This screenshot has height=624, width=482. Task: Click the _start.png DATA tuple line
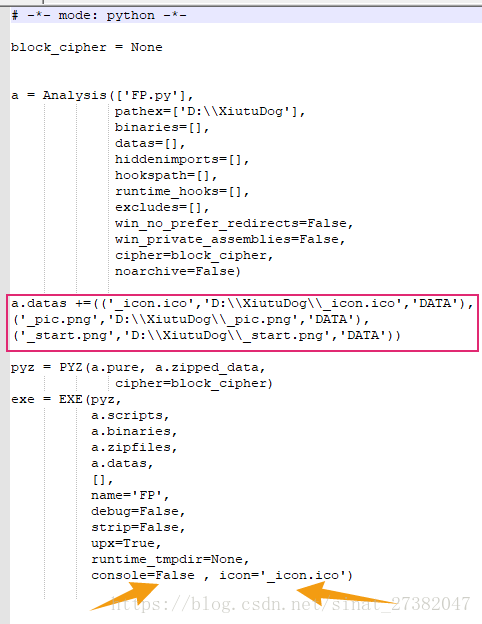pos(207,335)
